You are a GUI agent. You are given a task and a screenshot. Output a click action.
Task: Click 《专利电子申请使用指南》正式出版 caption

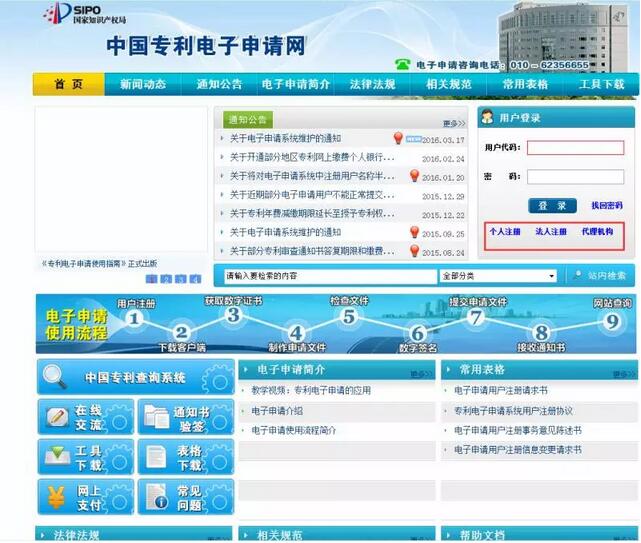[99, 263]
